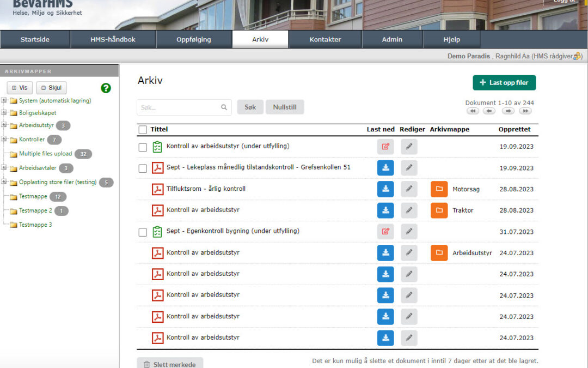Open the orange Traktor folder icon
The image size is (588, 368).
[x=439, y=210]
